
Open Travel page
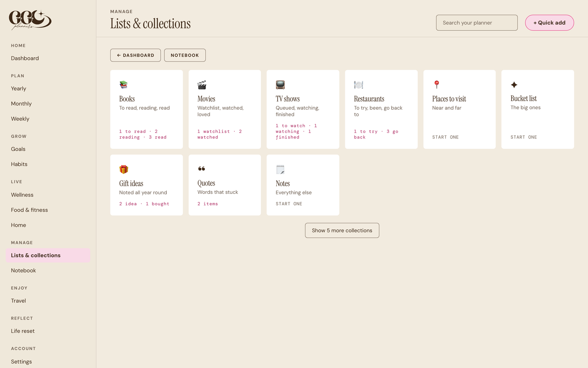pyautogui.click(x=18, y=301)
